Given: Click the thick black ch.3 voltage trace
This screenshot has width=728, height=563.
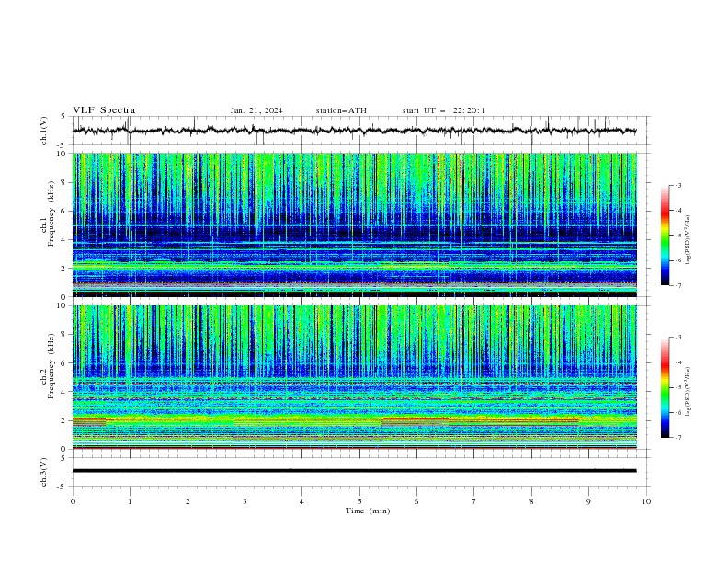Looking at the screenshot, I should (354, 471).
